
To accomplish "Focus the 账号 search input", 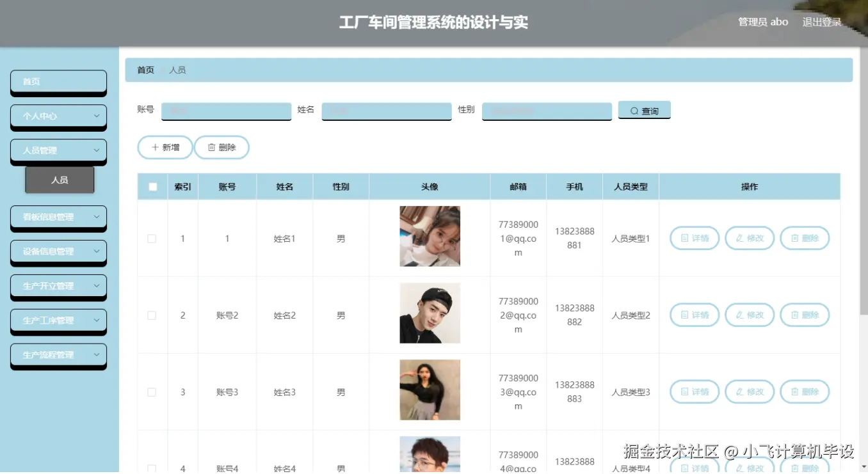I will tap(226, 111).
